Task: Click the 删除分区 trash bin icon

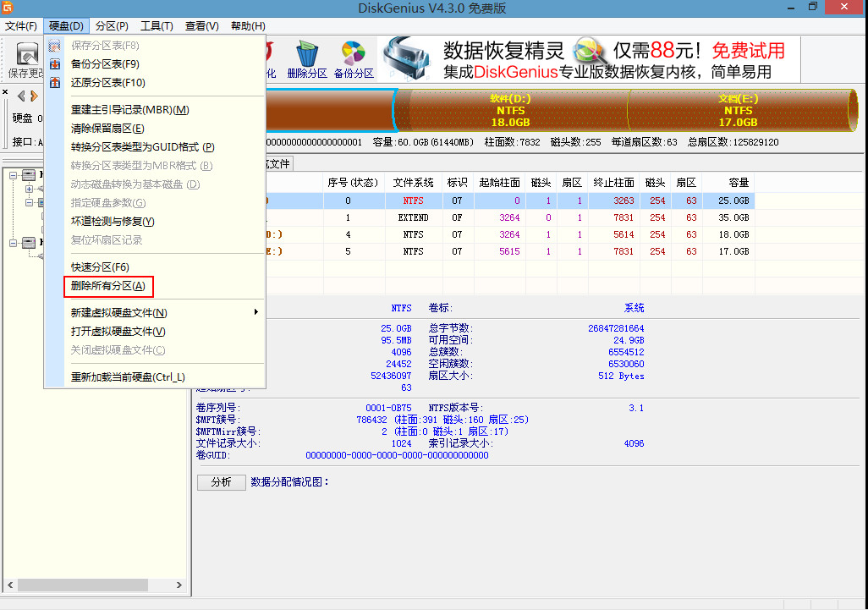Action: [307, 53]
